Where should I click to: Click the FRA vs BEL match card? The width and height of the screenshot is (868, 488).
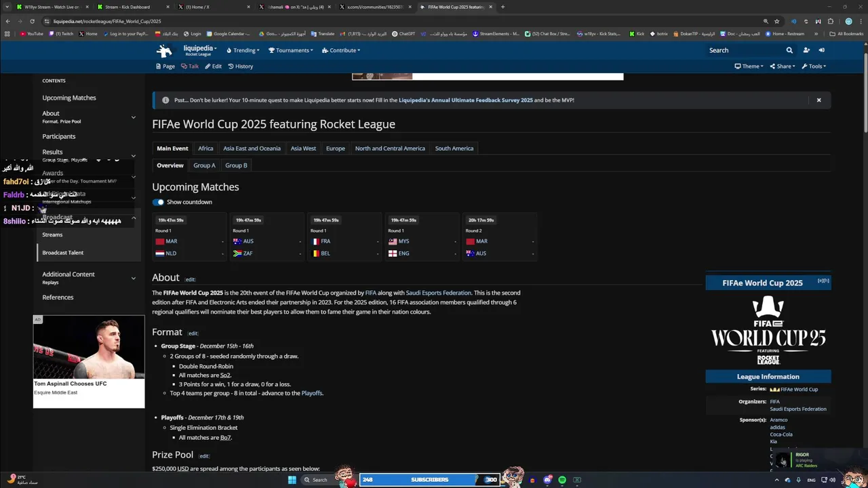pos(345,237)
